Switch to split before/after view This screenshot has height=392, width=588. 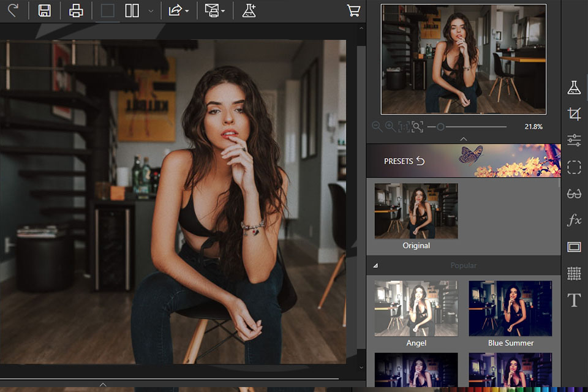[x=132, y=10]
